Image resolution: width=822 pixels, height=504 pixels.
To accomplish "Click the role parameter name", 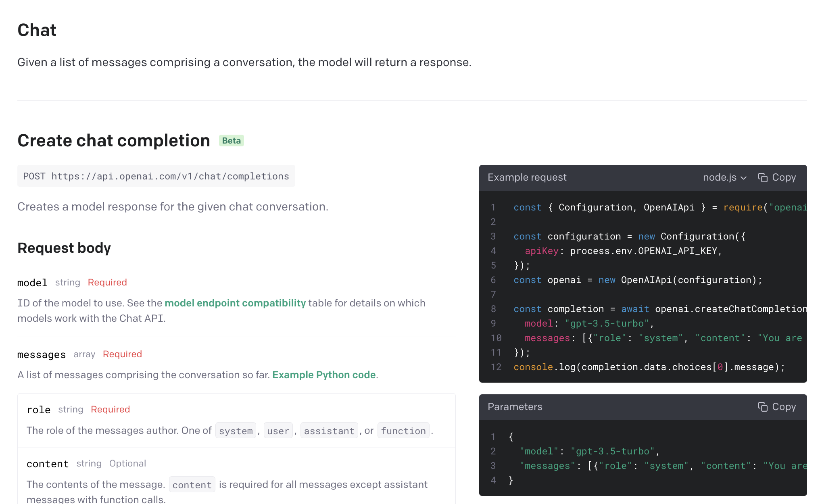I will tap(39, 410).
